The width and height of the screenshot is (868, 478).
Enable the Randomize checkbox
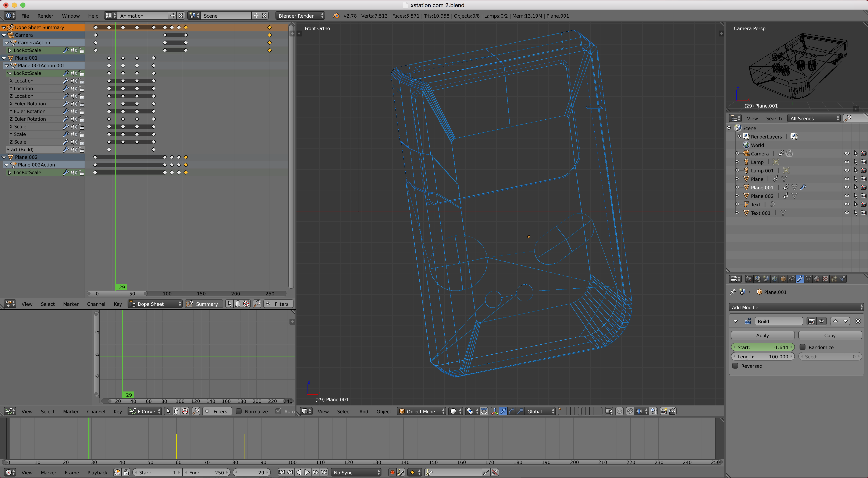pyautogui.click(x=803, y=347)
